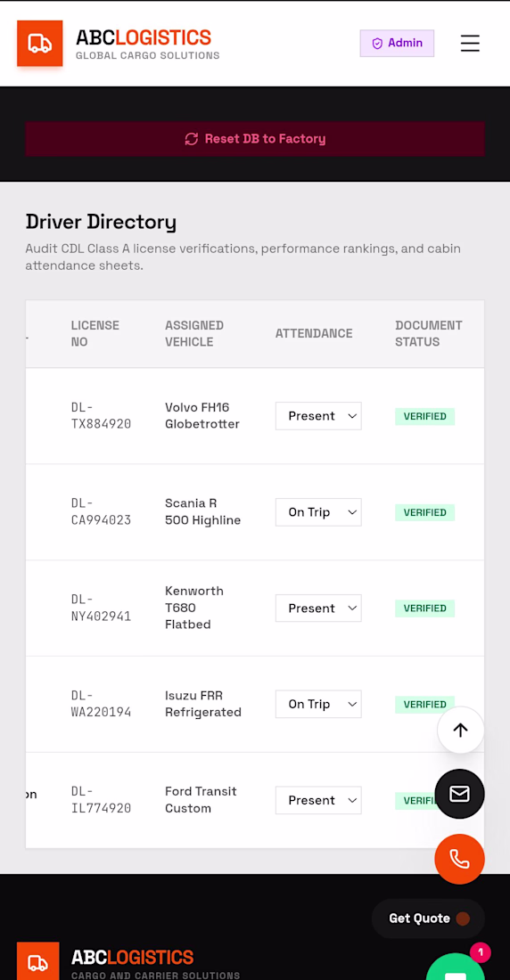Click the refresh icon on Reset DB

(192, 139)
